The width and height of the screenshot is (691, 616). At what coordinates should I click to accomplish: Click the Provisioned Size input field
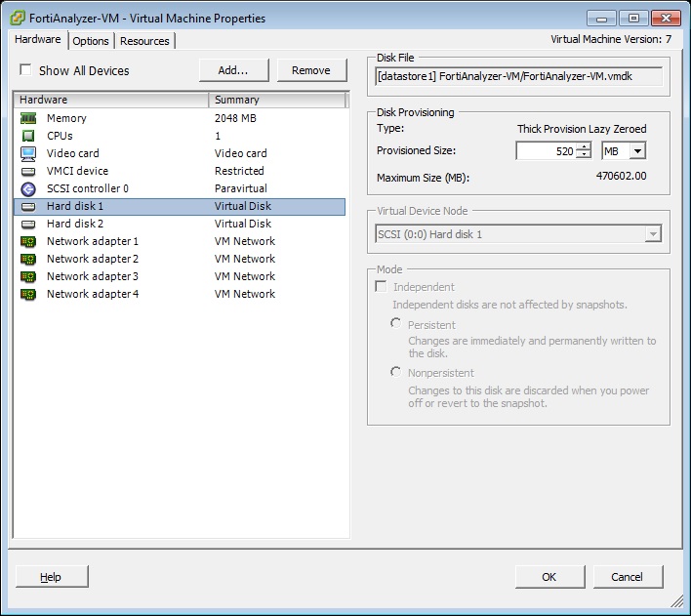[x=547, y=151]
